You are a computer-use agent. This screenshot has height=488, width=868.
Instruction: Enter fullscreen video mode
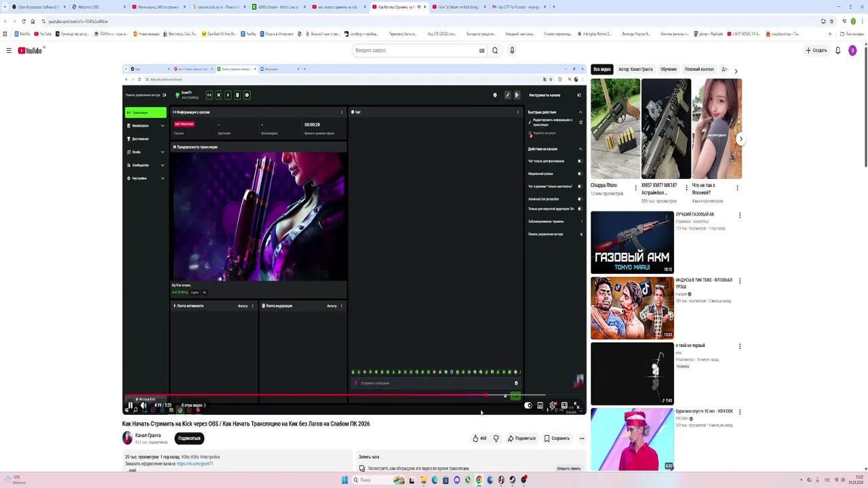[x=576, y=405]
